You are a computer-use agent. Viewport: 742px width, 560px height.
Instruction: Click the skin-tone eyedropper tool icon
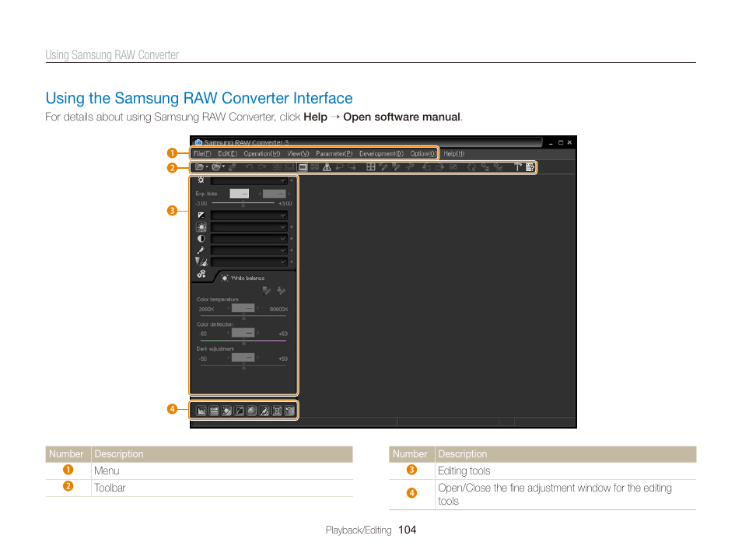(x=281, y=290)
